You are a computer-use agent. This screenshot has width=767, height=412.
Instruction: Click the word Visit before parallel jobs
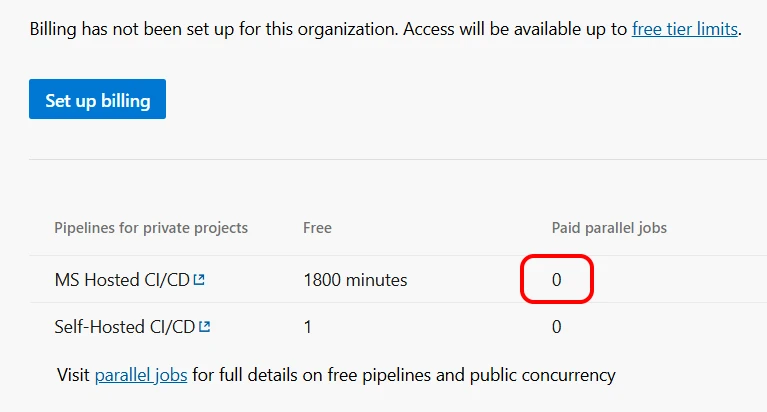click(x=74, y=376)
